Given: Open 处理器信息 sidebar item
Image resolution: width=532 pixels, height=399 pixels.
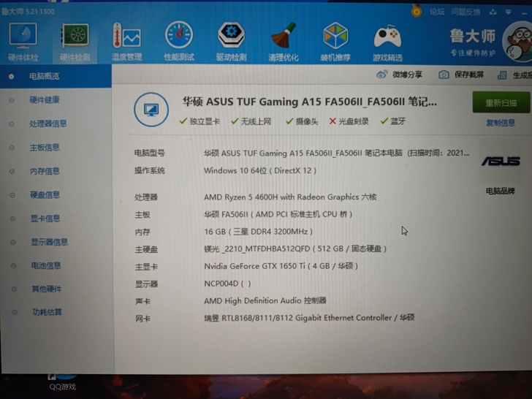Looking at the screenshot, I should [47, 123].
